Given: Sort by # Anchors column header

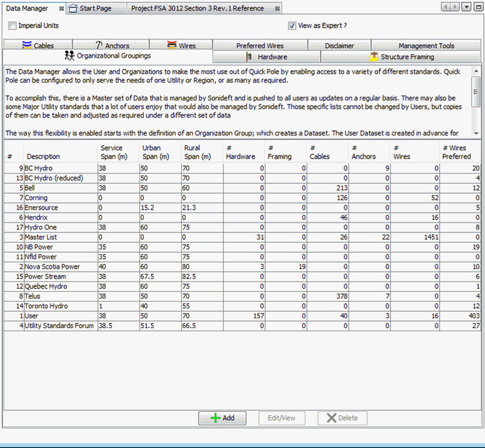Looking at the screenshot, I should [369, 152].
